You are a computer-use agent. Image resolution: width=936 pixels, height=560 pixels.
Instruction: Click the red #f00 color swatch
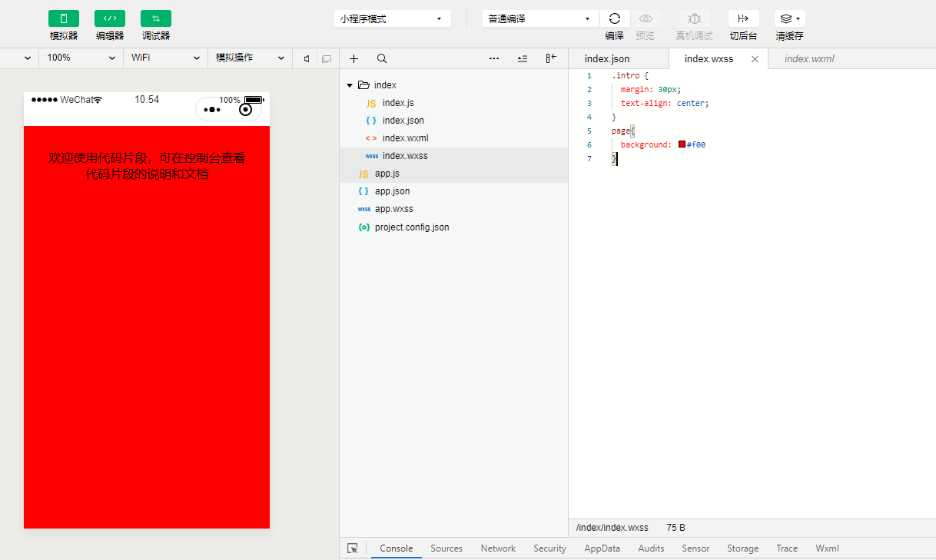pos(682,144)
